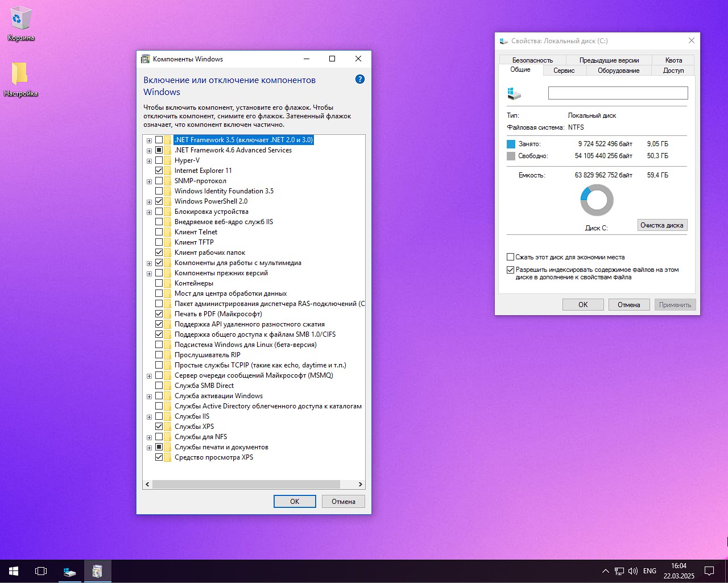Expand the .NET Framework 3.5 node
The height and width of the screenshot is (583, 728).
tap(149, 140)
